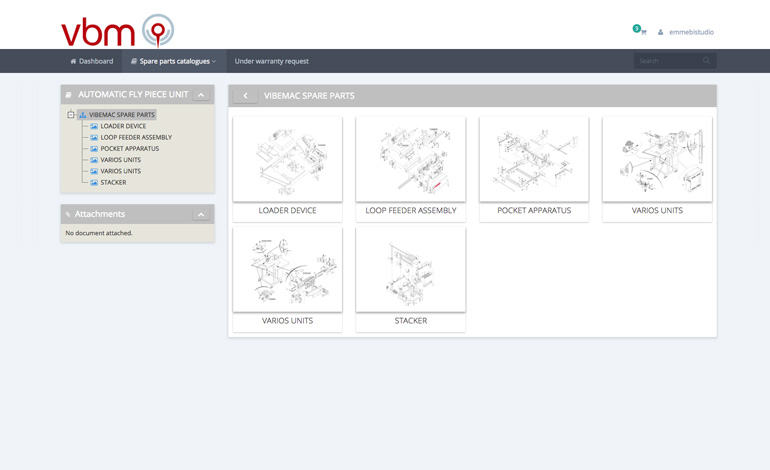Collapse the Automatic Fly Piece Unit panel
Image resolution: width=770 pixels, height=470 pixels.
coord(201,95)
